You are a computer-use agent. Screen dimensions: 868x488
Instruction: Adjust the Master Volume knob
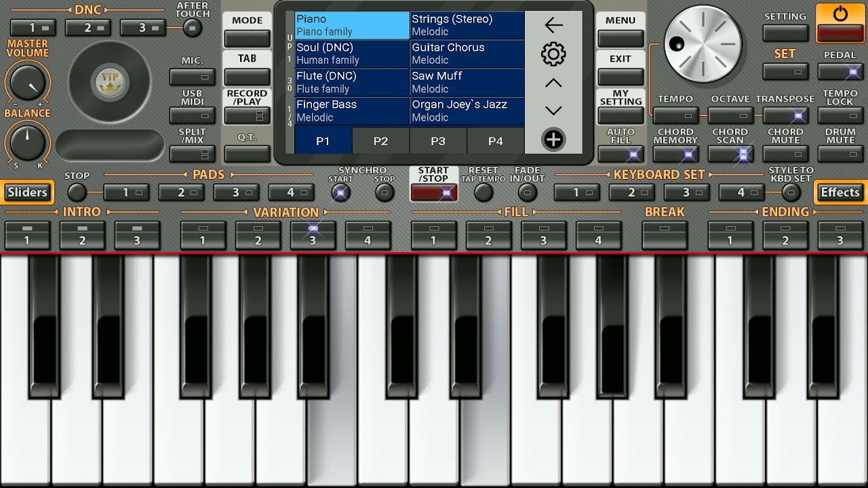click(x=28, y=82)
